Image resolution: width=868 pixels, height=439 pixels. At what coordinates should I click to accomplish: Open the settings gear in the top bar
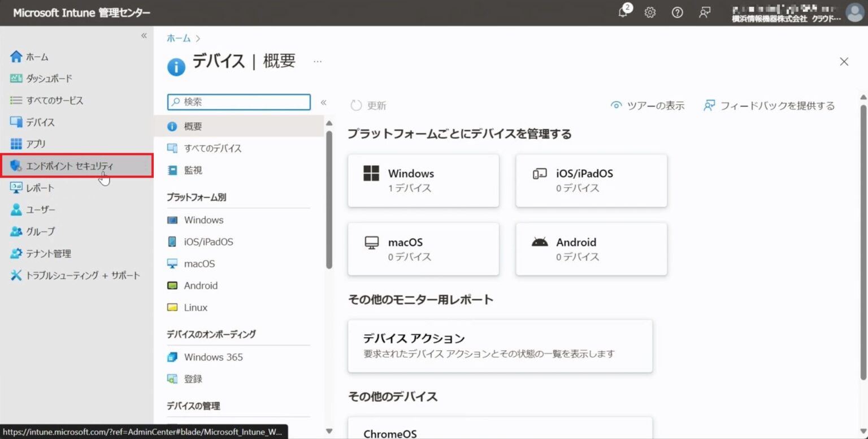(650, 12)
